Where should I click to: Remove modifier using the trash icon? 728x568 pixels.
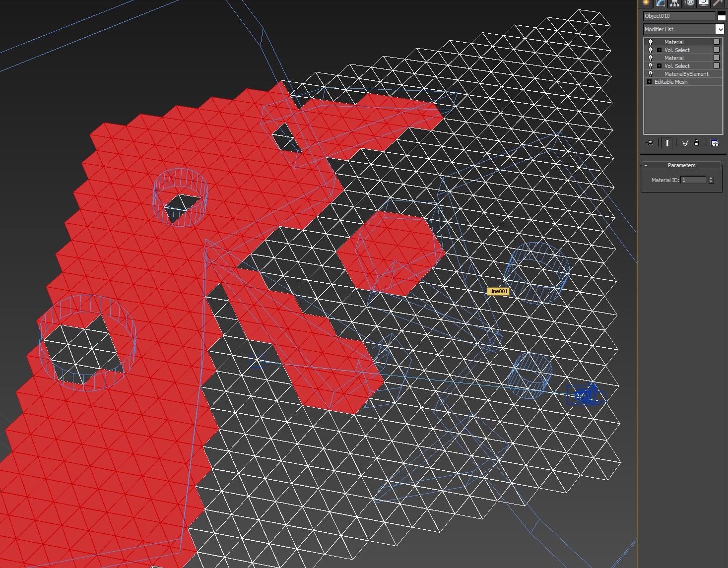pyautogui.click(x=696, y=143)
